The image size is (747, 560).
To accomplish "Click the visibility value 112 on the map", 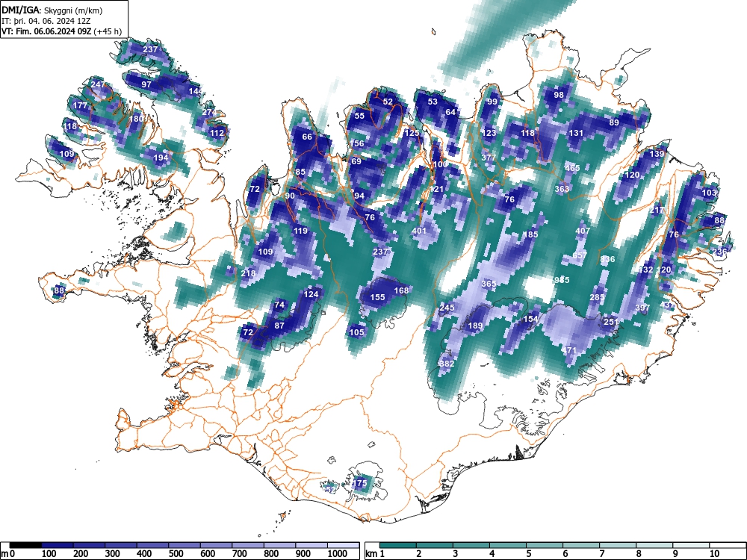I will pos(217,133).
